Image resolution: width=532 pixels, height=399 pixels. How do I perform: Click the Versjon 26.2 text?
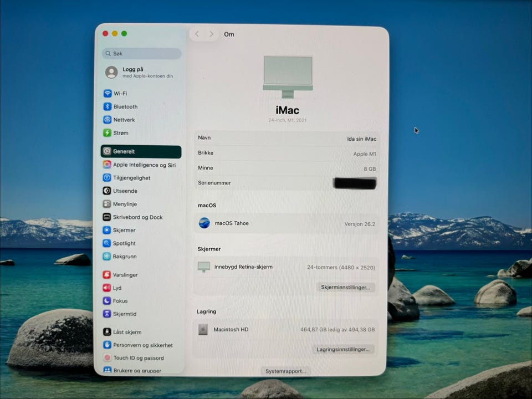(360, 224)
